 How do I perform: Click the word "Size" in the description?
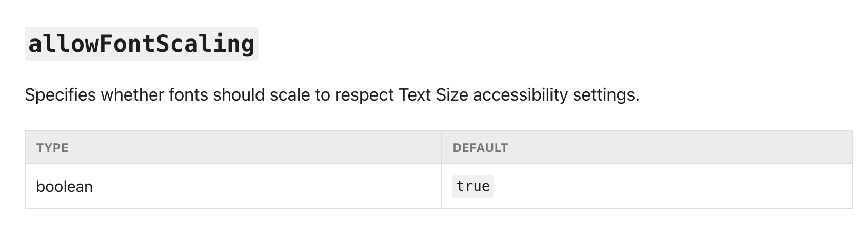[452, 95]
